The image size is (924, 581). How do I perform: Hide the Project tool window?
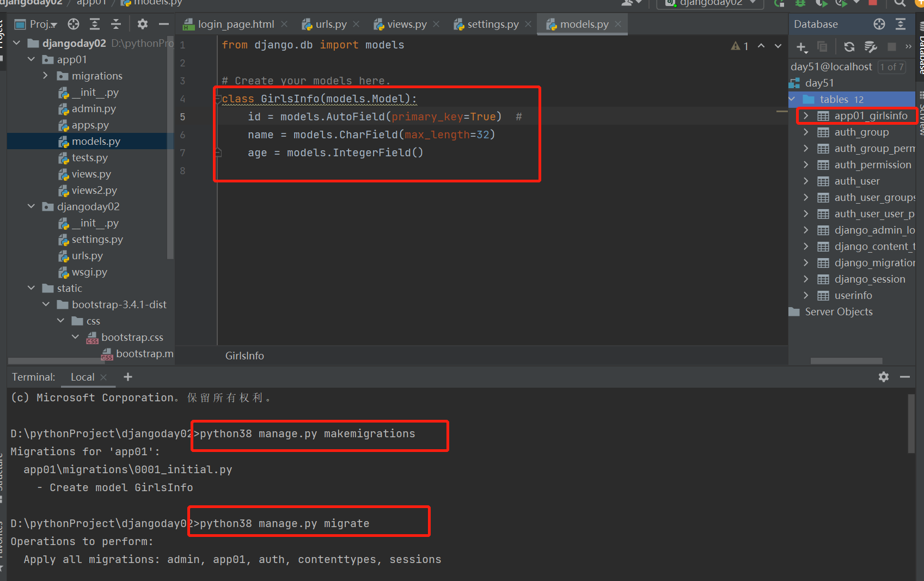click(163, 24)
